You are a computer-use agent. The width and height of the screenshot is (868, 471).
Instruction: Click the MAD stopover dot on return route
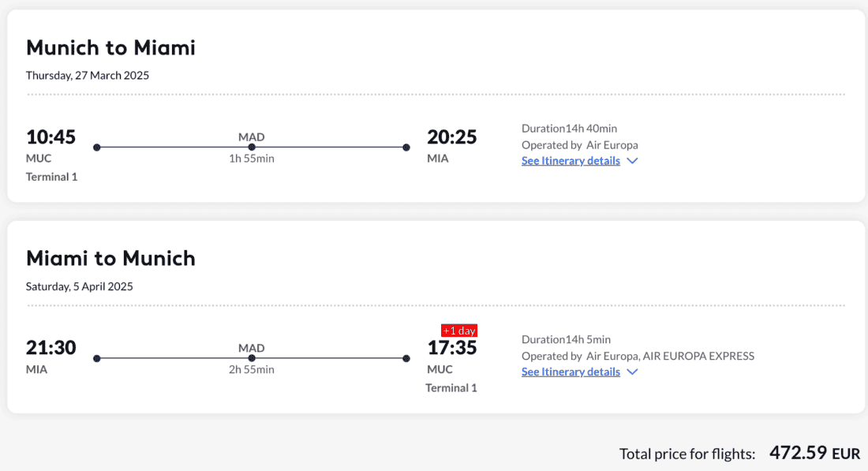[x=252, y=358]
